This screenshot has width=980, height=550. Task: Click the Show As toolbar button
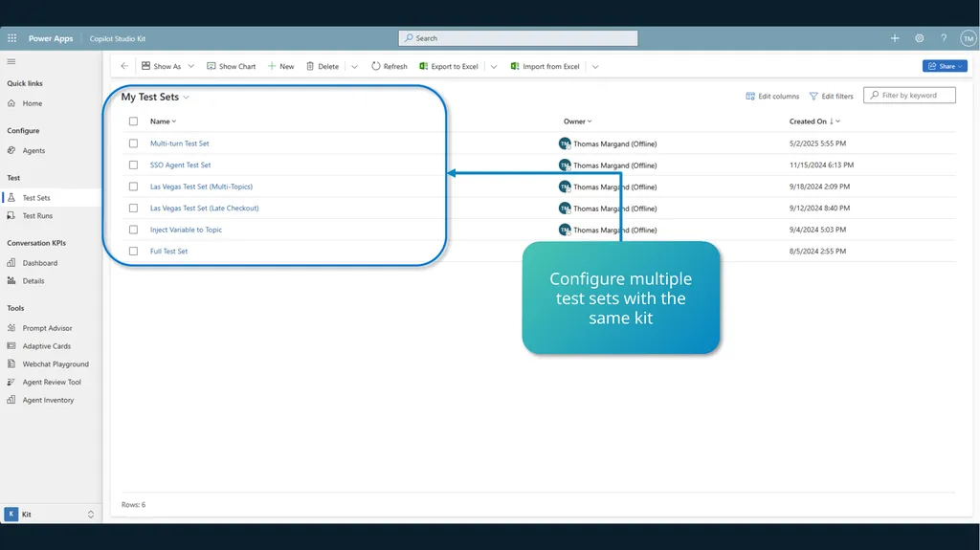tap(161, 66)
